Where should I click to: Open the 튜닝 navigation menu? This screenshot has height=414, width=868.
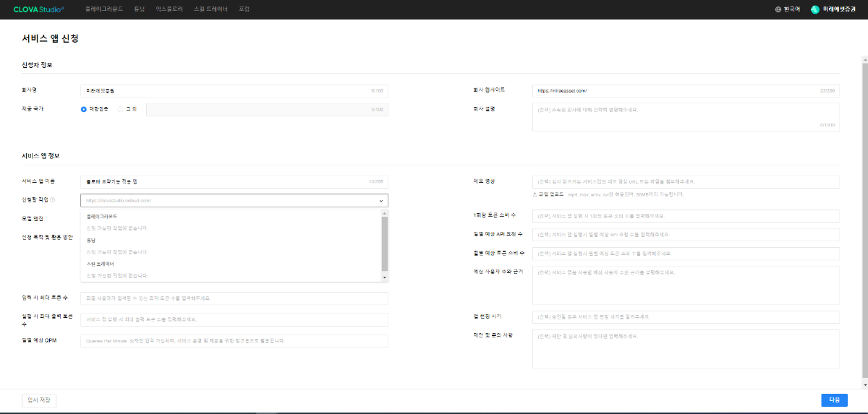pyautogui.click(x=140, y=9)
